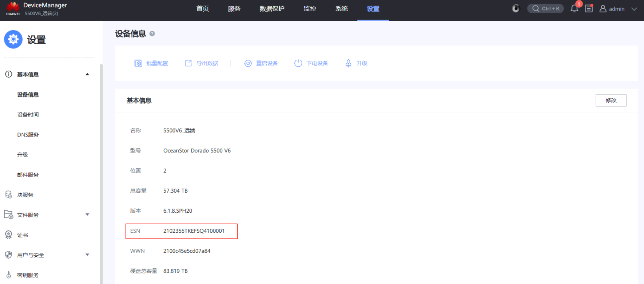
Task: Click the help question mark beside 设备信息
Action: [x=152, y=33]
